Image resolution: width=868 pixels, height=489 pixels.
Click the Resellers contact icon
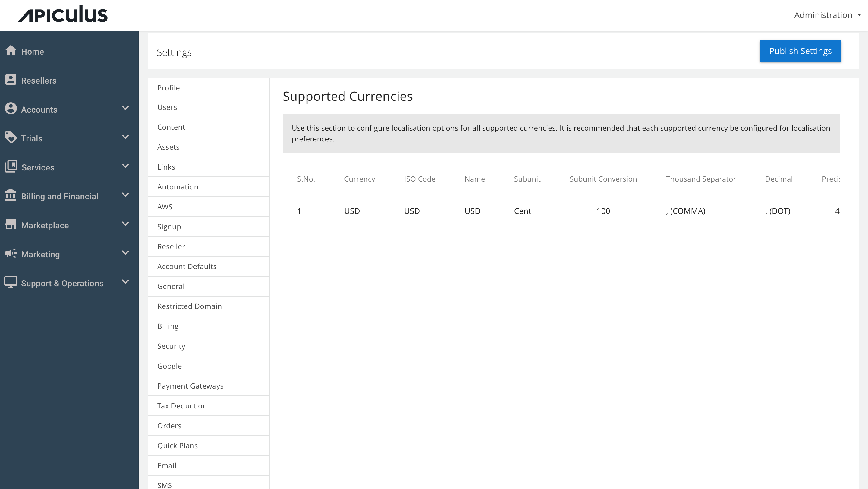pos(11,80)
